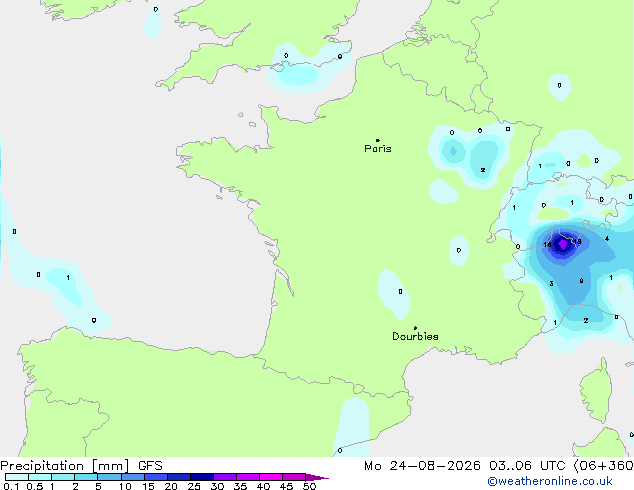Click the Dourbies city marker dot
The width and height of the screenshot is (634, 490).
[415, 328]
